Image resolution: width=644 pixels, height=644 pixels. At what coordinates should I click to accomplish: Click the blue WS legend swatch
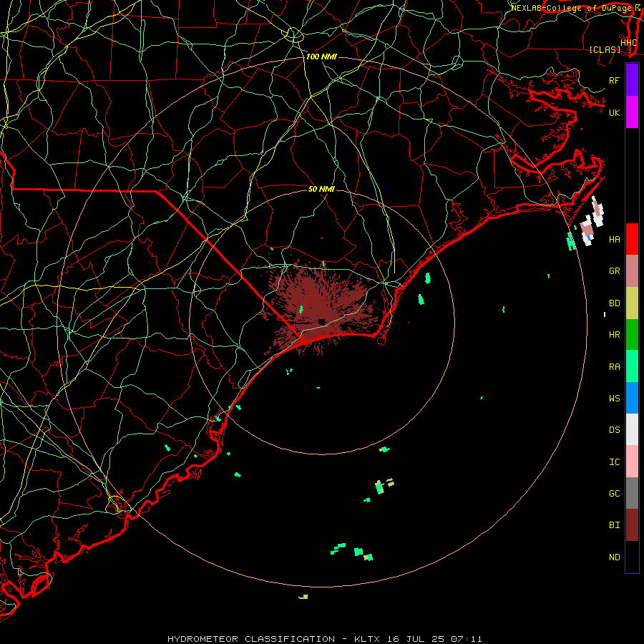pos(632,398)
